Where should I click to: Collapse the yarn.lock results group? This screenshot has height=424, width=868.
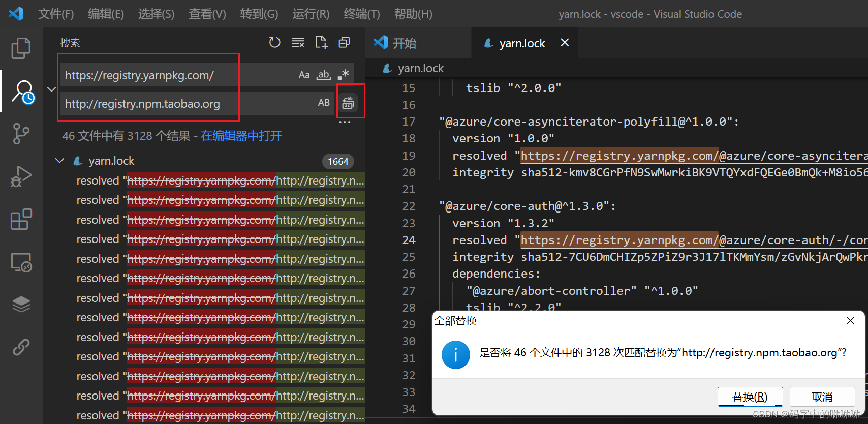coord(59,161)
